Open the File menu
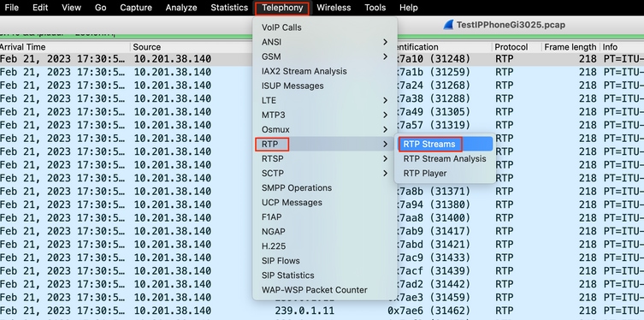Screen dimensions: 644x320 pyautogui.click(x=11, y=8)
